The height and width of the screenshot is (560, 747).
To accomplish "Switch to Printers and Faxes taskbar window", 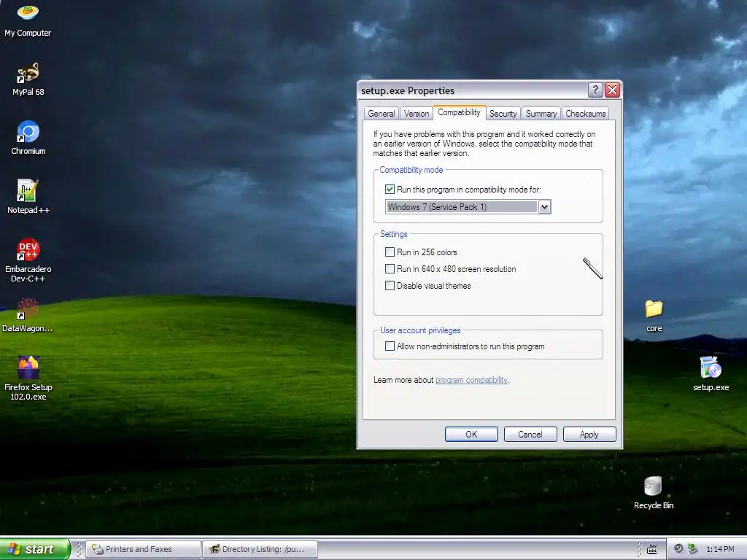I will (143, 549).
